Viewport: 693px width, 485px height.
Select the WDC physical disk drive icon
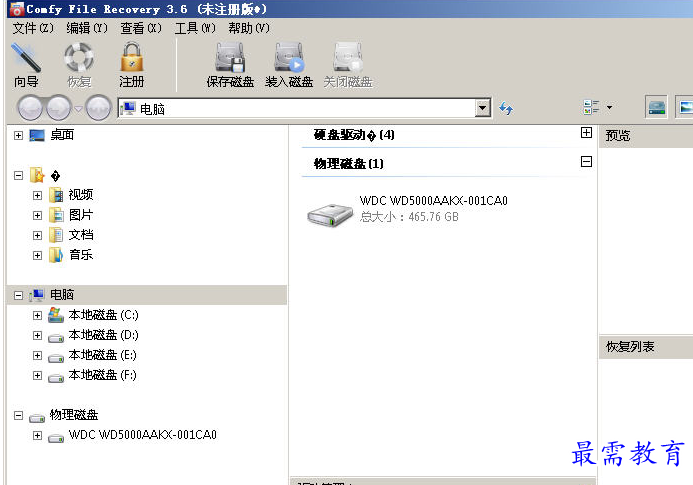click(x=330, y=214)
